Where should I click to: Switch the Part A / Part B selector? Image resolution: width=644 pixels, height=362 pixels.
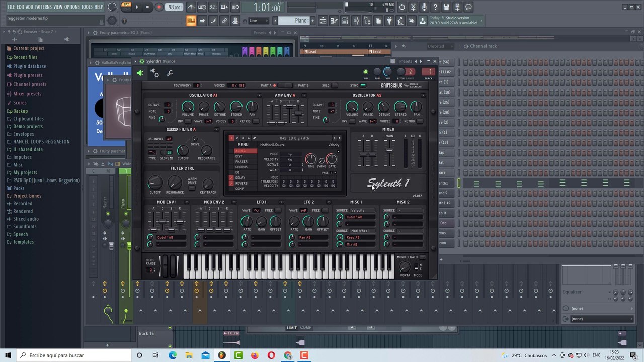point(284,85)
